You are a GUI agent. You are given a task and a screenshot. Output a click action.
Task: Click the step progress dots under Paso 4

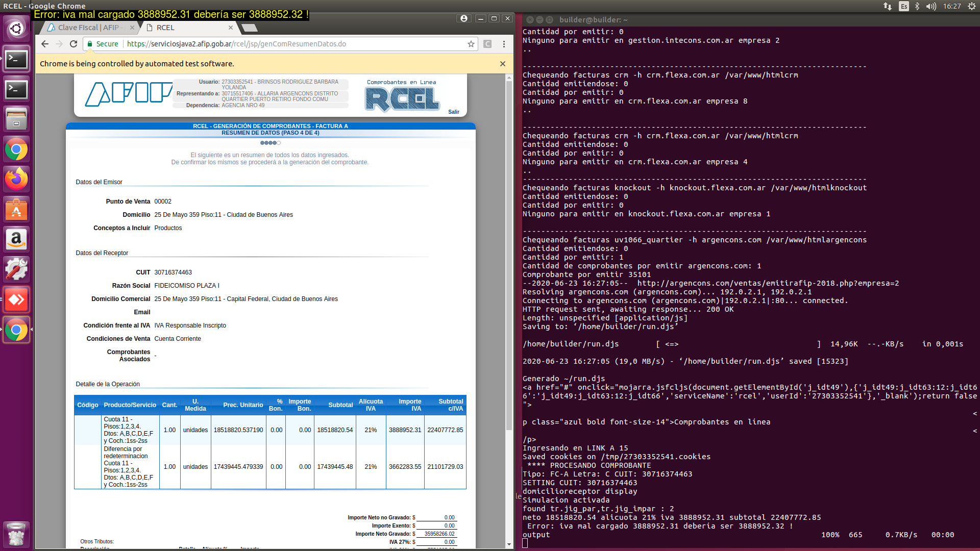(271, 143)
